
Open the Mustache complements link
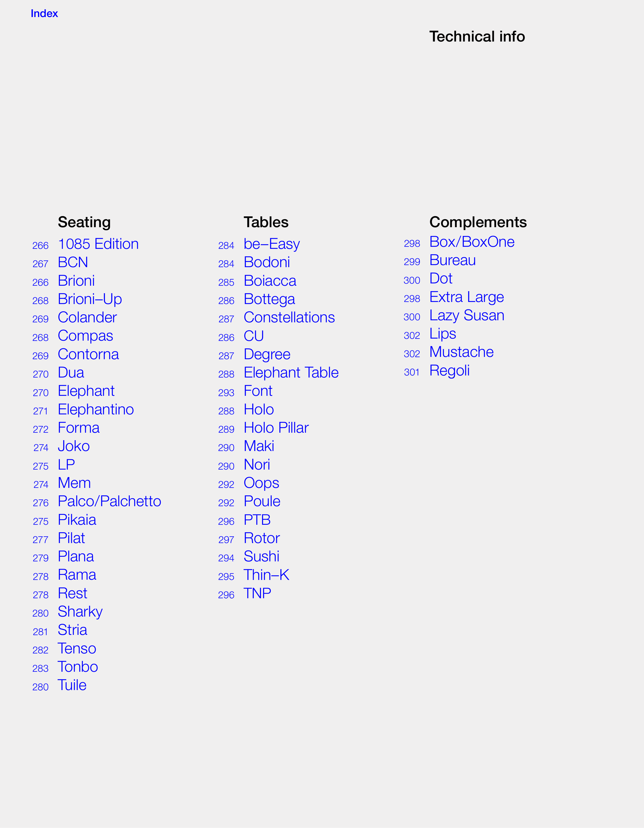461,352
